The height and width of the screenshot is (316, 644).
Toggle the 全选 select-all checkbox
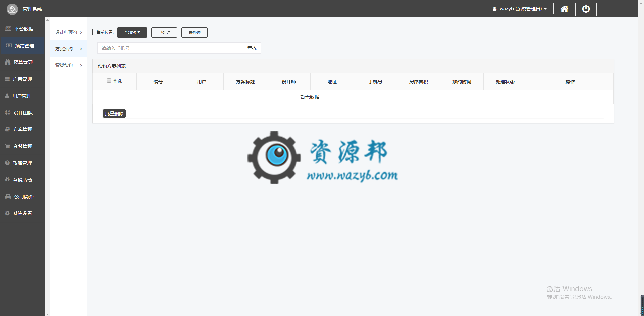(109, 81)
